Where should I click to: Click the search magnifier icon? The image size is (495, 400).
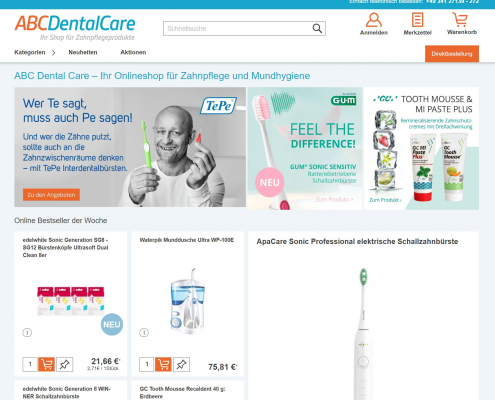[317, 29]
